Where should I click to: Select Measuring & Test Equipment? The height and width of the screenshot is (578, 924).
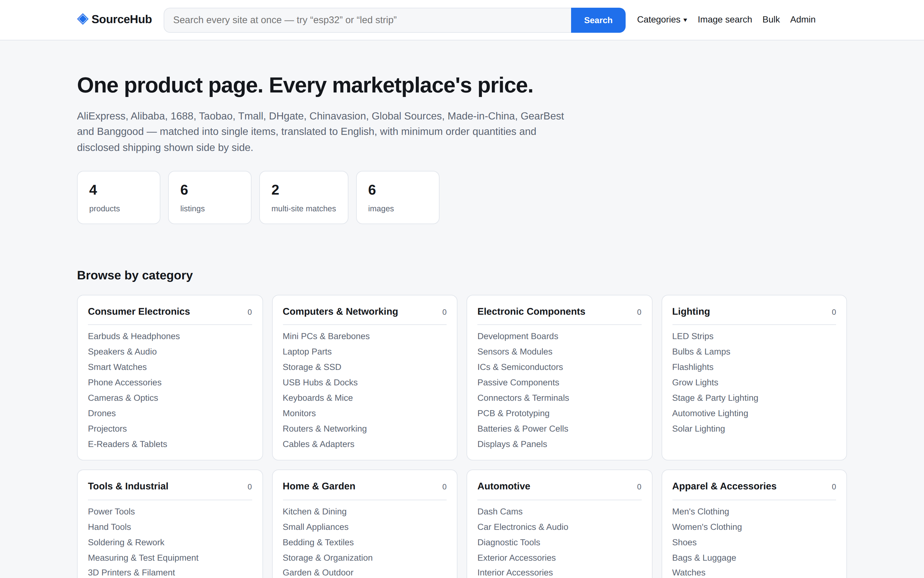(x=143, y=558)
